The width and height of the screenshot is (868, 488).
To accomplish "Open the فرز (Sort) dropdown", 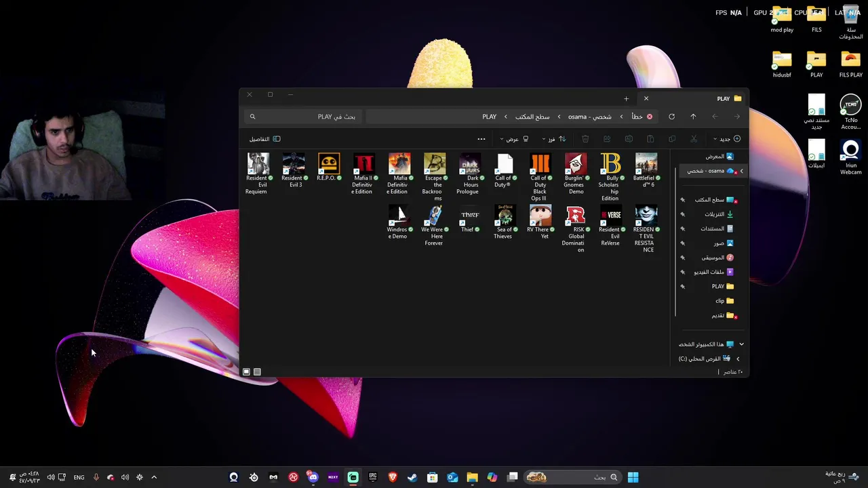I will tap(553, 139).
